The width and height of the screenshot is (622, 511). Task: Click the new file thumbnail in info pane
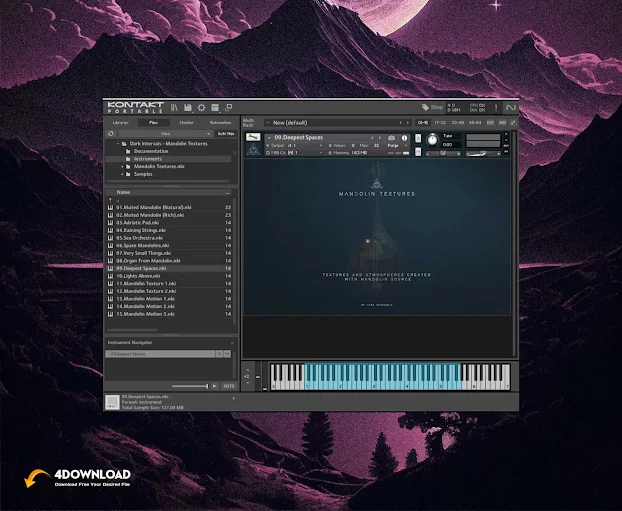tap(112, 402)
